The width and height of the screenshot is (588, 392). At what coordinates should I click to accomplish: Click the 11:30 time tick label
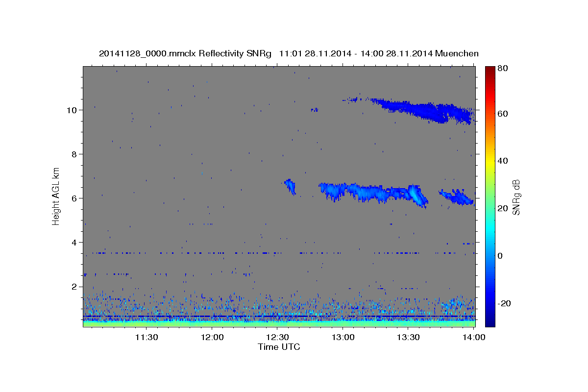click(x=146, y=337)
